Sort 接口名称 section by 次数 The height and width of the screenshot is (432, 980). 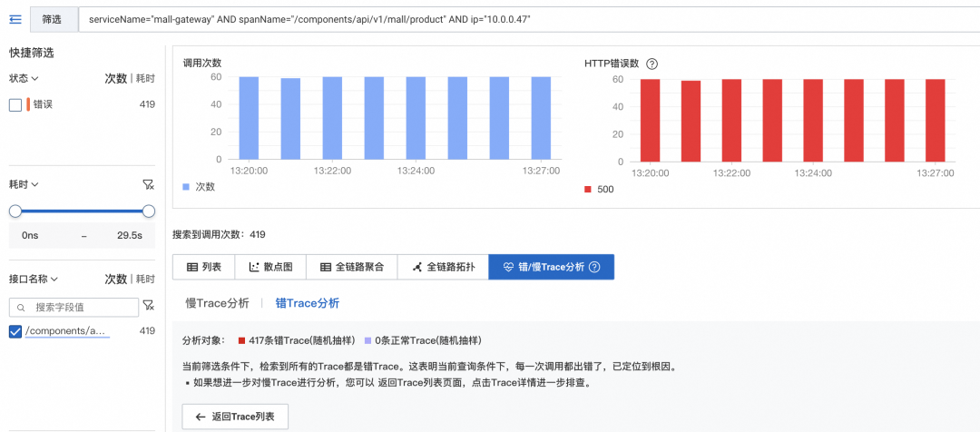(x=115, y=279)
